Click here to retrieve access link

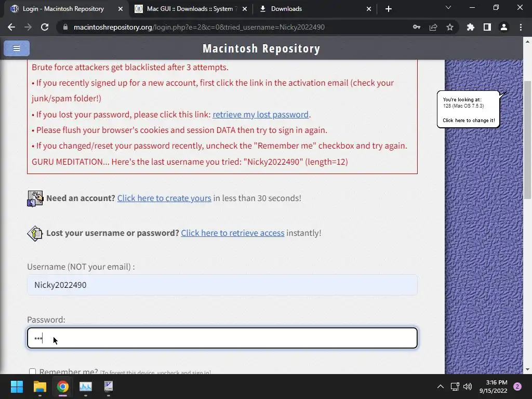point(233,233)
